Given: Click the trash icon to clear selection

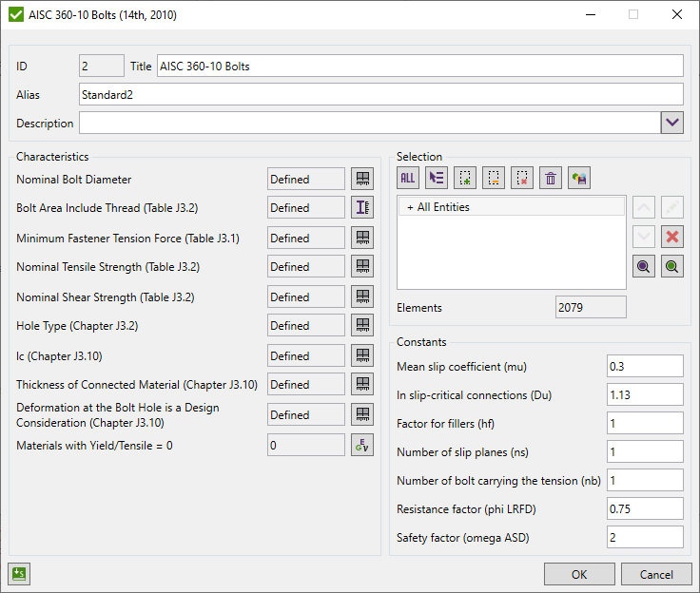Looking at the screenshot, I should (551, 178).
